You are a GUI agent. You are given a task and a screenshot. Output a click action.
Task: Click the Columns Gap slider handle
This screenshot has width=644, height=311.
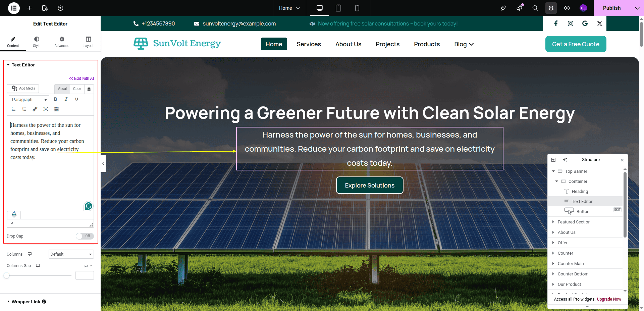tap(7, 275)
